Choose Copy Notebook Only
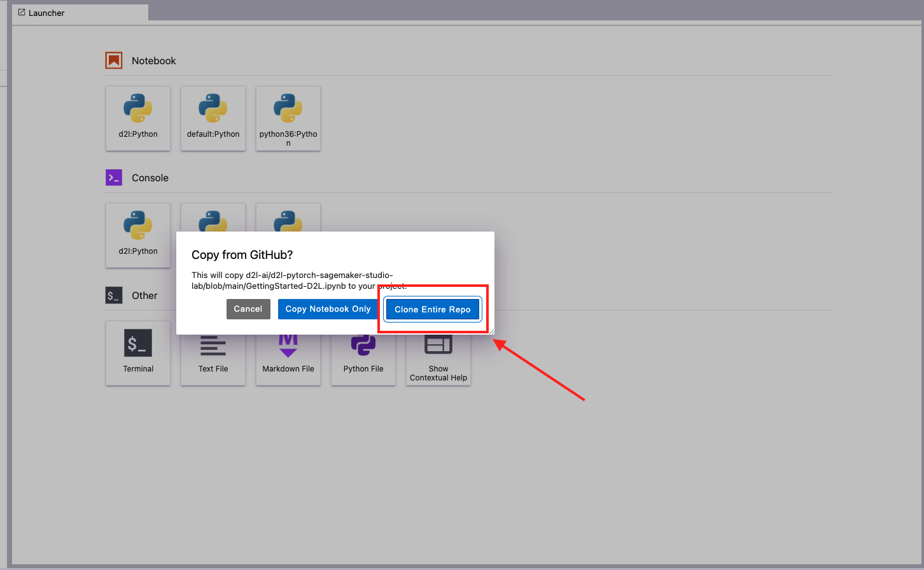 (328, 309)
